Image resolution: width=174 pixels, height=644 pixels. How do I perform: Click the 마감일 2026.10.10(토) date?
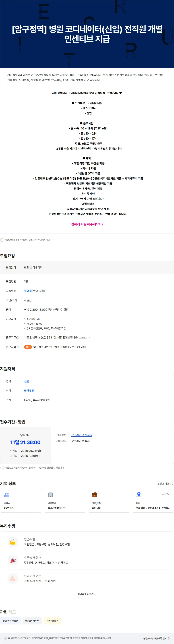point(30,456)
